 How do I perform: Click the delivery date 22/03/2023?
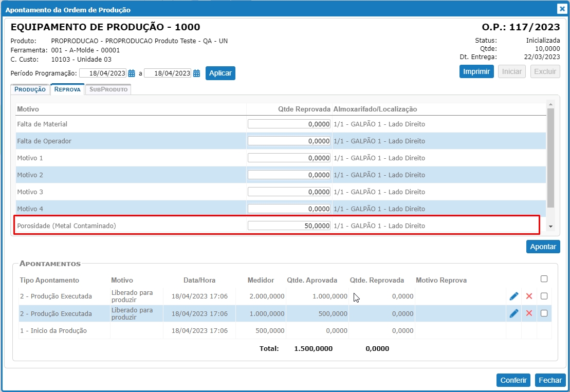click(x=542, y=57)
